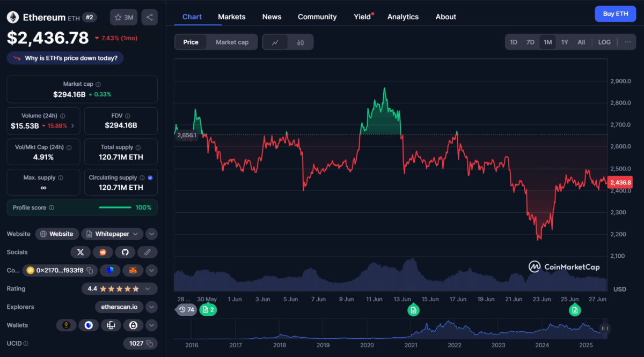
Task: Show info tooltip for Total supply
Action: 138,147
